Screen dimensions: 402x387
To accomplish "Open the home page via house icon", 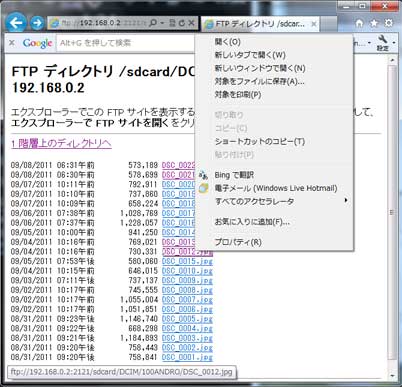I will (x=359, y=23).
